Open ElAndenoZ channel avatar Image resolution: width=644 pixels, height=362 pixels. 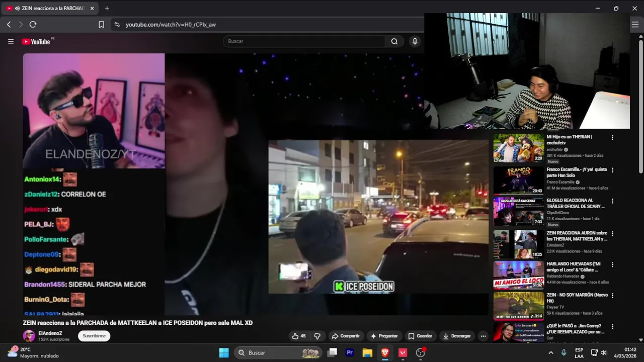click(29, 336)
